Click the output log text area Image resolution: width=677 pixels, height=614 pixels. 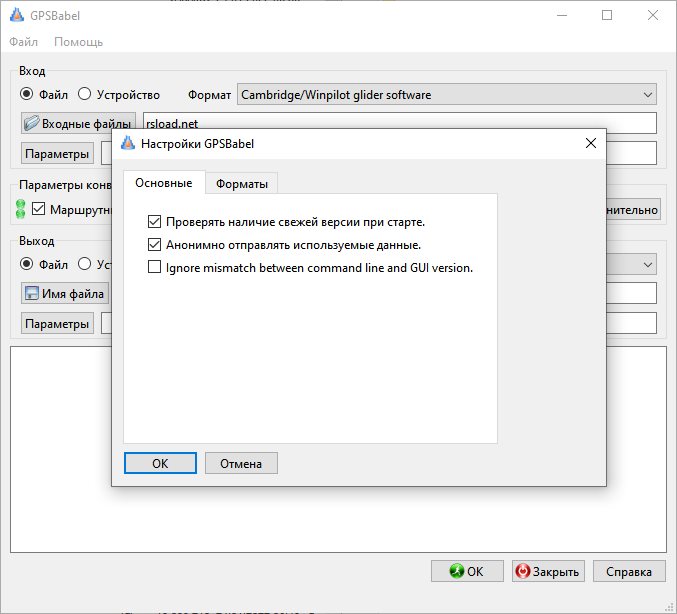[338, 522]
